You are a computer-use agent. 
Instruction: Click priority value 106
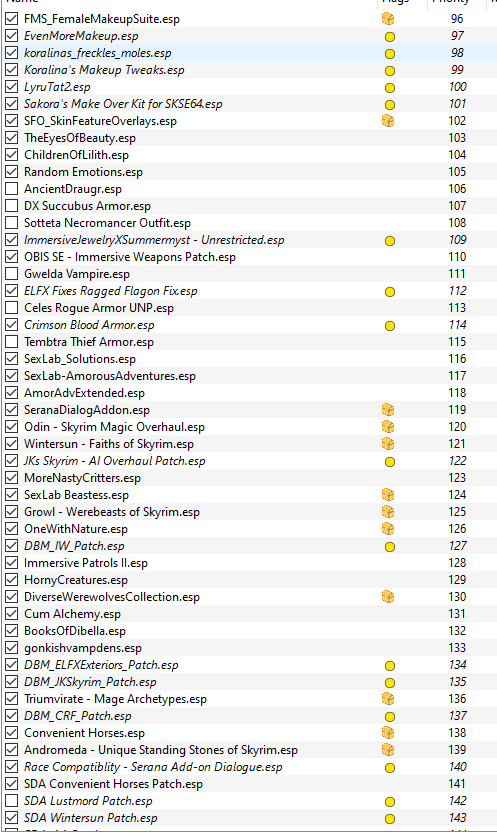457,189
